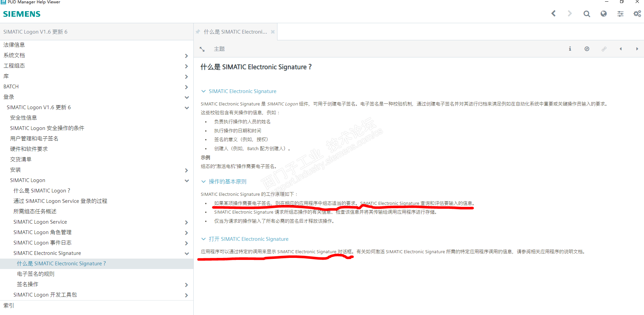Click the 主题 label in the topic bar
The height and width of the screenshot is (315, 644).
[219, 49]
